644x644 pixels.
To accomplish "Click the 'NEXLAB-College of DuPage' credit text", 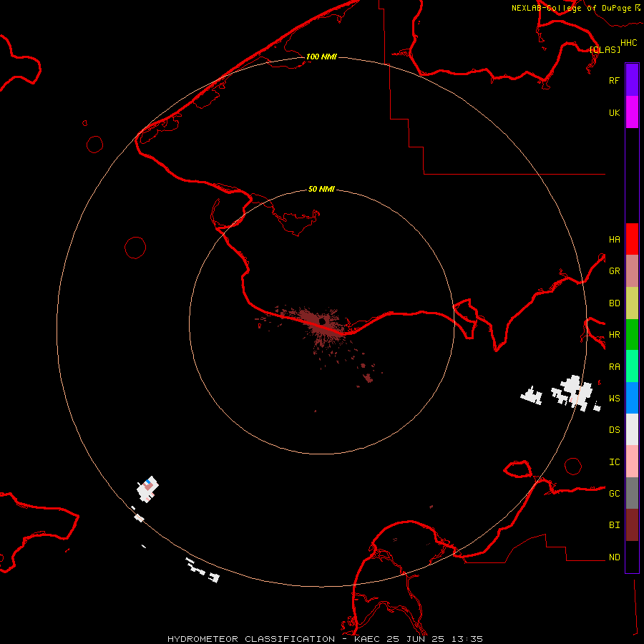I will (572, 8).
